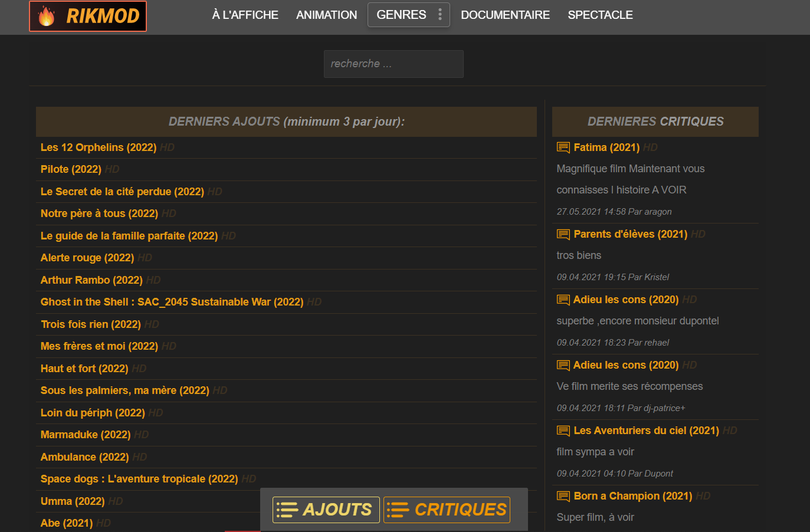Open Le guide de la famille parfaite
810x532 pixels.
[x=129, y=236]
